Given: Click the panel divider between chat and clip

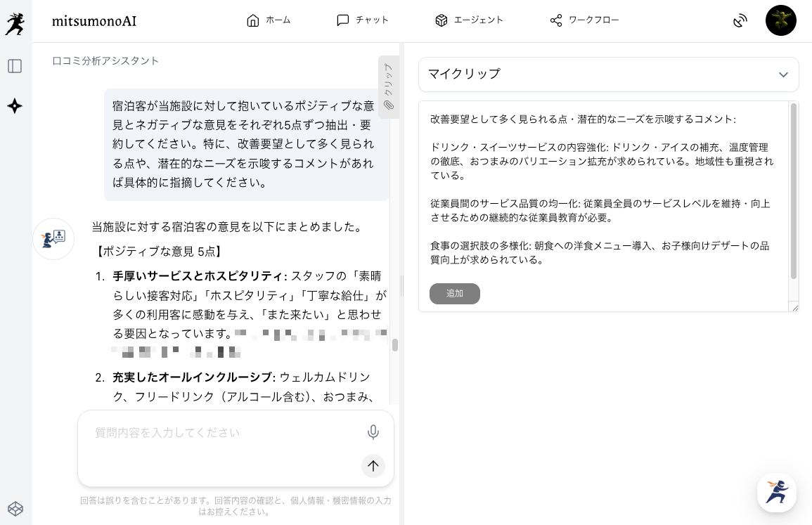Looking at the screenshot, I should (401, 285).
